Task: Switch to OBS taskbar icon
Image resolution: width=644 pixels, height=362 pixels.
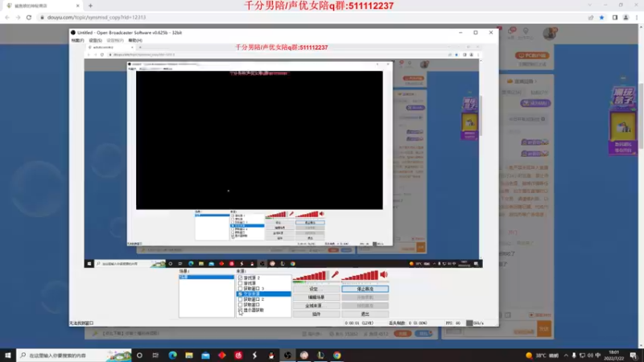Action: pos(287,355)
